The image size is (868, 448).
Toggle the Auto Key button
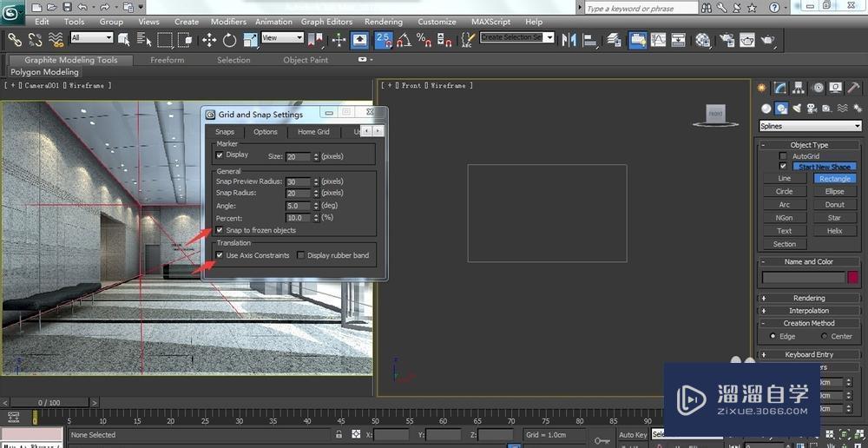pos(633,435)
